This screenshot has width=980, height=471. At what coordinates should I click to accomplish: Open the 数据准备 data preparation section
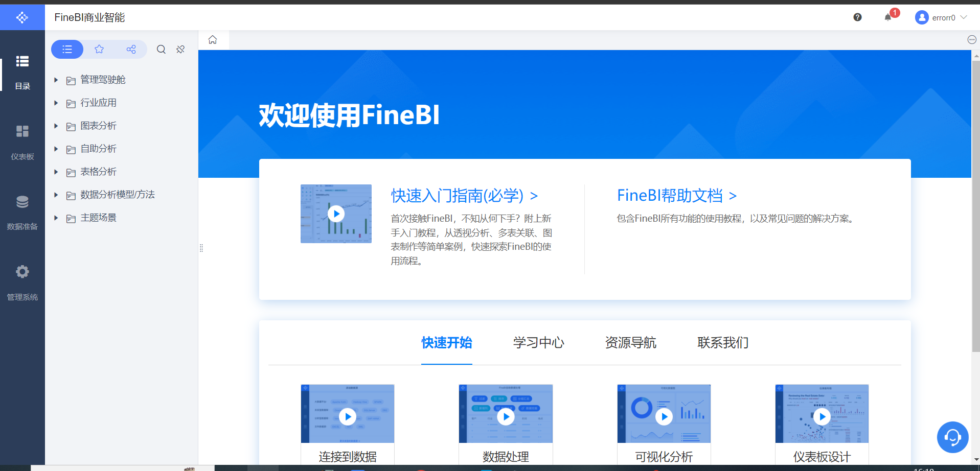[x=22, y=213]
